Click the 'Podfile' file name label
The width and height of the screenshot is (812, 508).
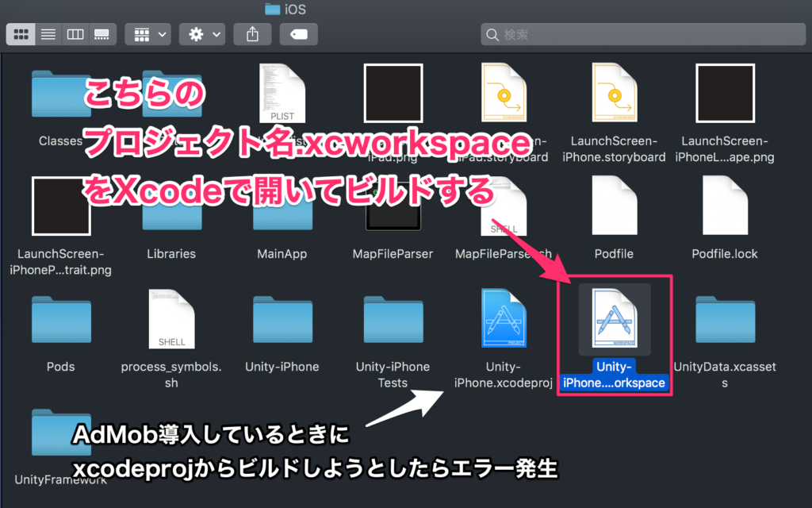(x=615, y=254)
